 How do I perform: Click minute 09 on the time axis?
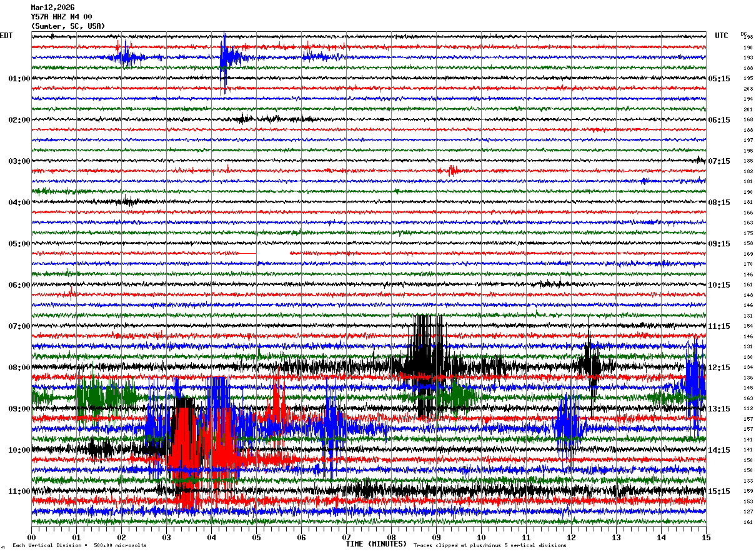pyautogui.click(x=436, y=537)
